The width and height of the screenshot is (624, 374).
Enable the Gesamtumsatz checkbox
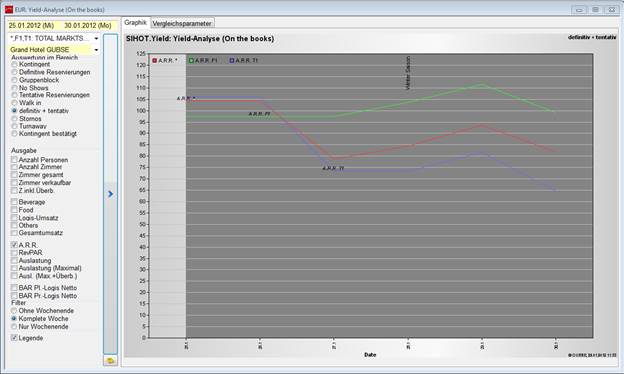14,233
